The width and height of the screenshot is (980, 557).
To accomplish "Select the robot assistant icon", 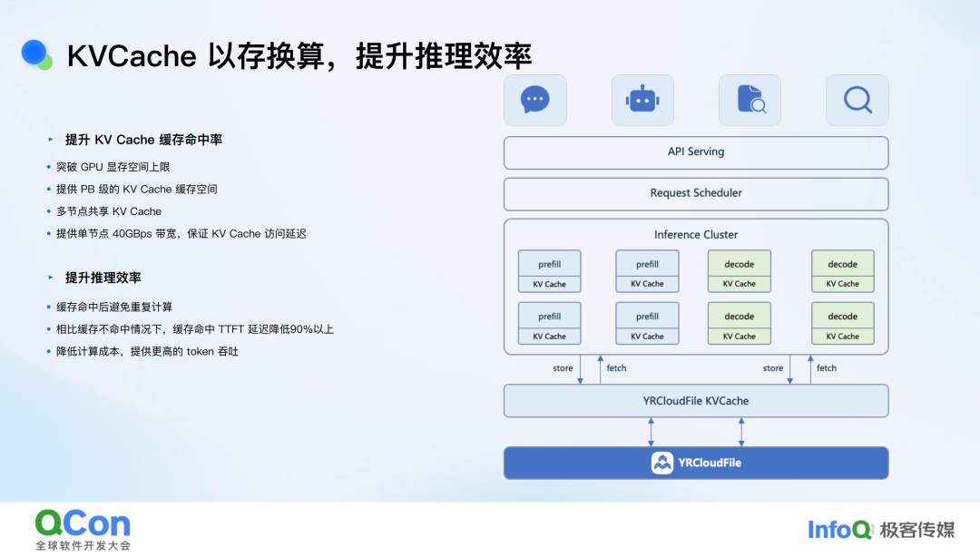I will click(x=642, y=100).
